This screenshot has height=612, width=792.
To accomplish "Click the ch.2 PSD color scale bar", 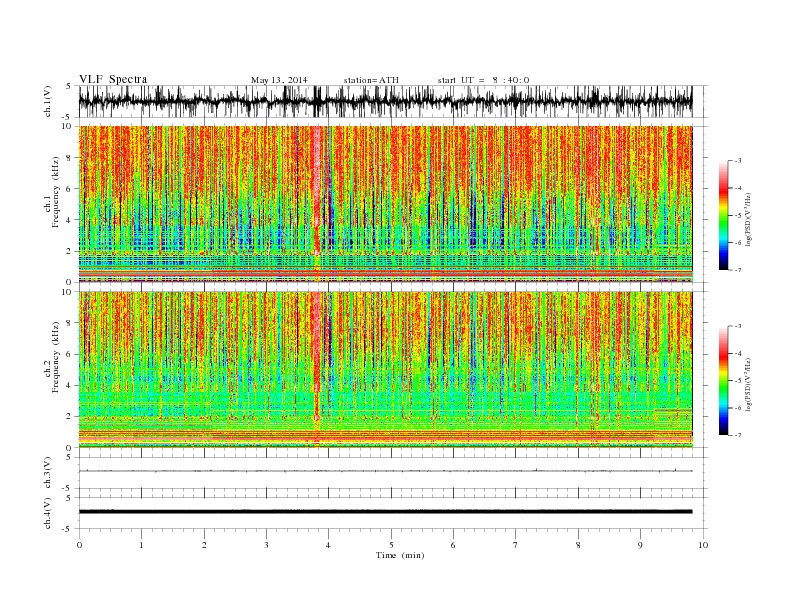I will click(723, 380).
